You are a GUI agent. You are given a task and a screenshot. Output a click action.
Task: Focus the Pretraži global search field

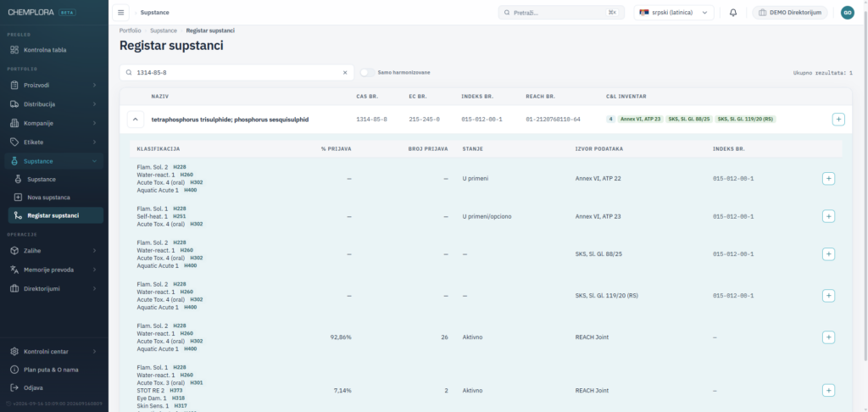(x=561, y=12)
